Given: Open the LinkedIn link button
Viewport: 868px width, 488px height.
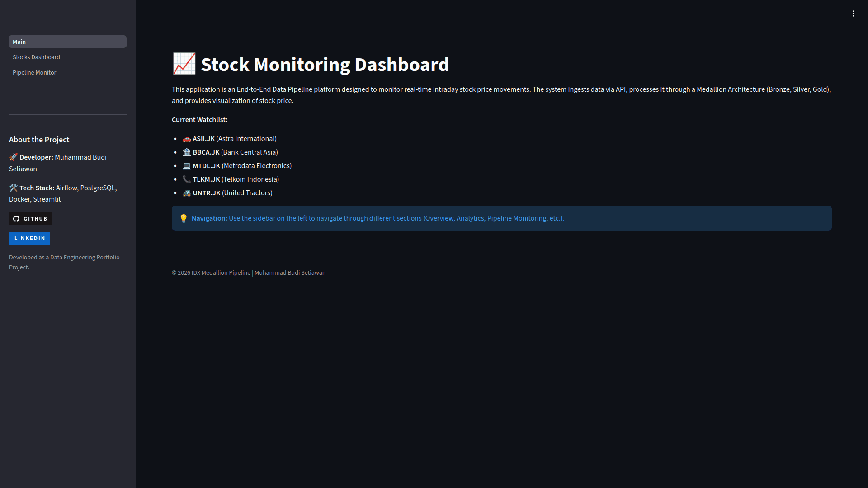Looking at the screenshot, I should coord(29,238).
